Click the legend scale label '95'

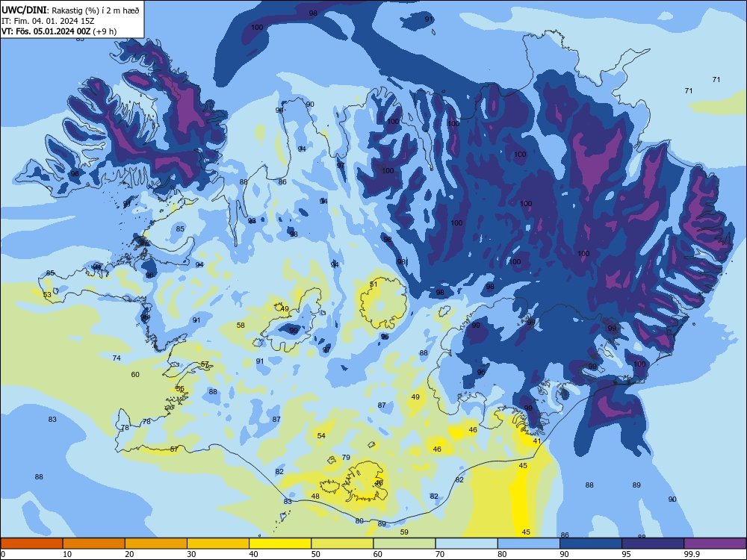[627, 554]
